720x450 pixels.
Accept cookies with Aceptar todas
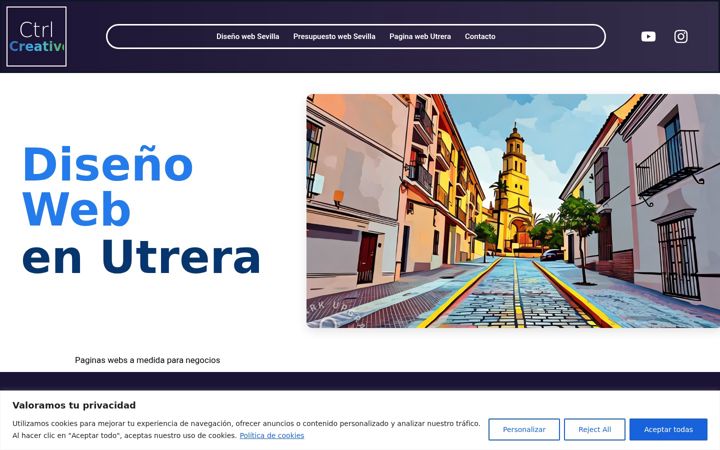(668, 429)
